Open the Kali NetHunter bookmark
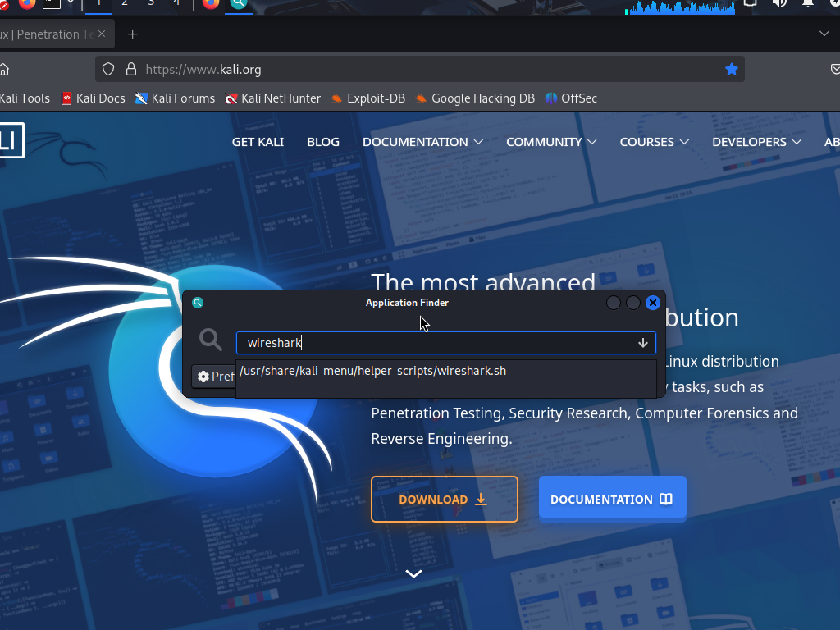Image resolution: width=840 pixels, height=630 pixels. pyautogui.click(x=273, y=98)
